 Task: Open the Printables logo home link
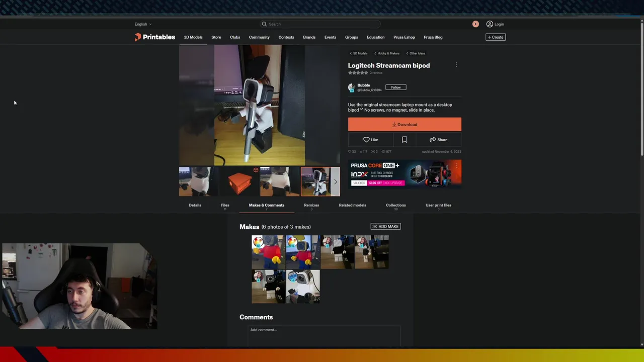pyautogui.click(x=154, y=37)
